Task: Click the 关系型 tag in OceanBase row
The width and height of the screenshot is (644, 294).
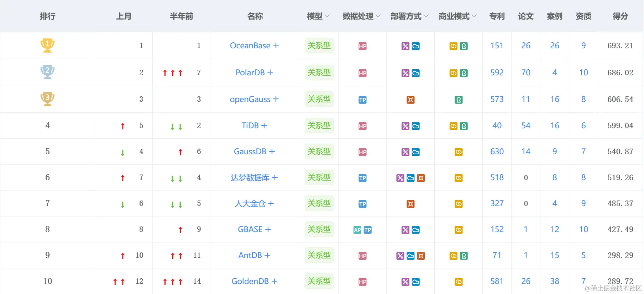Action: pyautogui.click(x=319, y=46)
